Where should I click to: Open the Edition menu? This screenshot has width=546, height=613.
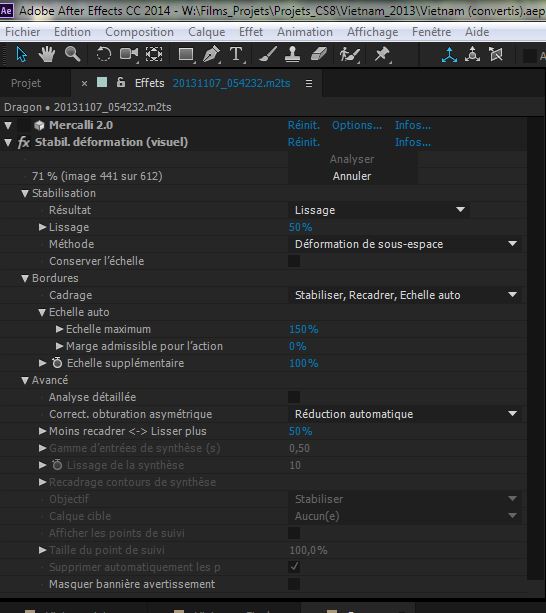(72, 32)
